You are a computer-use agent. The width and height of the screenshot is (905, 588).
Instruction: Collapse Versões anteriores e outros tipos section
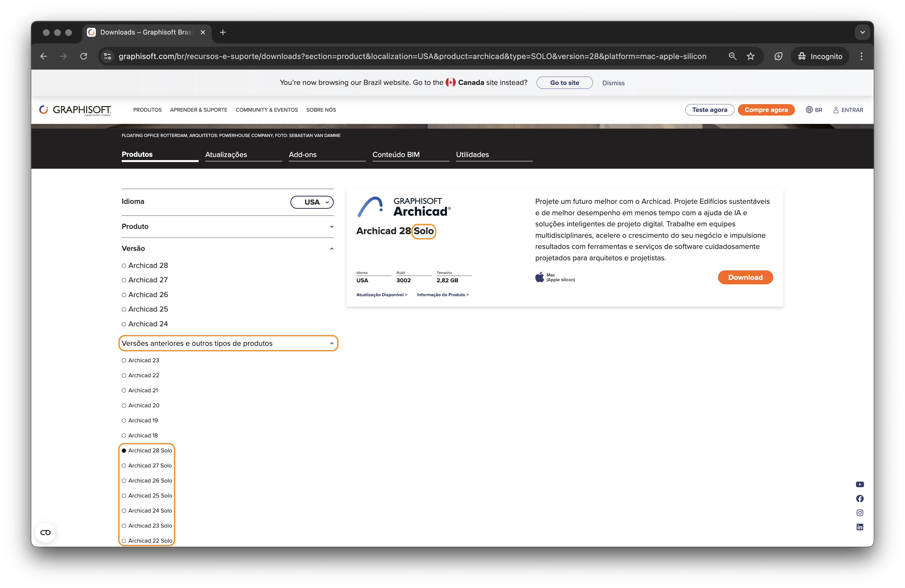tap(228, 343)
